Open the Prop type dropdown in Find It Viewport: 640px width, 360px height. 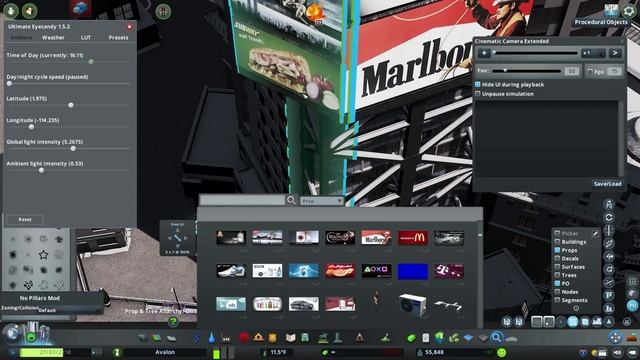click(x=322, y=201)
